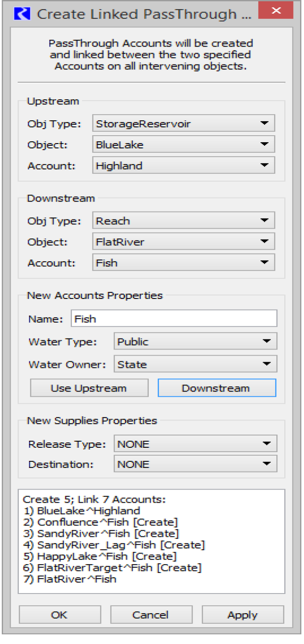The height and width of the screenshot is (644, 304).
Task: Expand the Destination dropdown
Action: coord(195,464)
